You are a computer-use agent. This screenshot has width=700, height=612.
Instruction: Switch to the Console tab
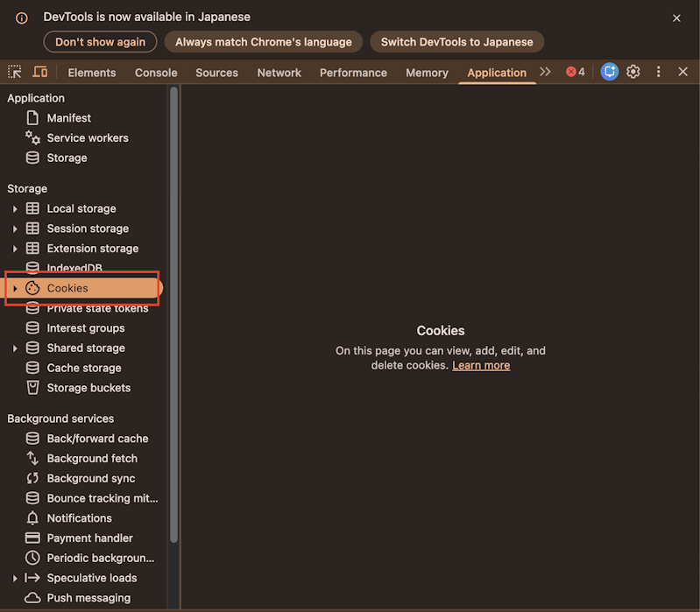[x=156, y=73]
